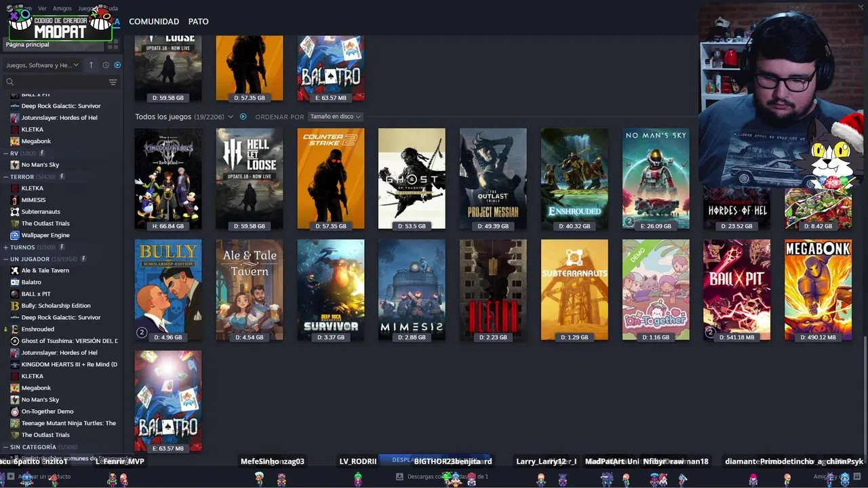Toggle sidebar ready-to-play filter icon
The width and height of the screenshot is (868, 488).
pyautogui.click(x=117, y=65)
